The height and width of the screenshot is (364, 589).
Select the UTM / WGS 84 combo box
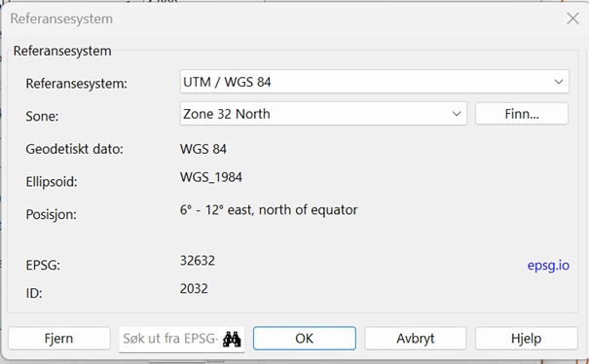375,82
